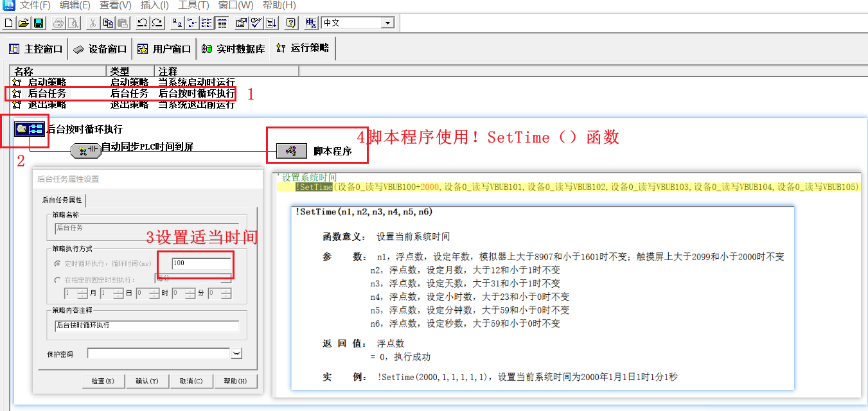Open the 插入(I) menu
868x411 pixels.
(155, 5)
